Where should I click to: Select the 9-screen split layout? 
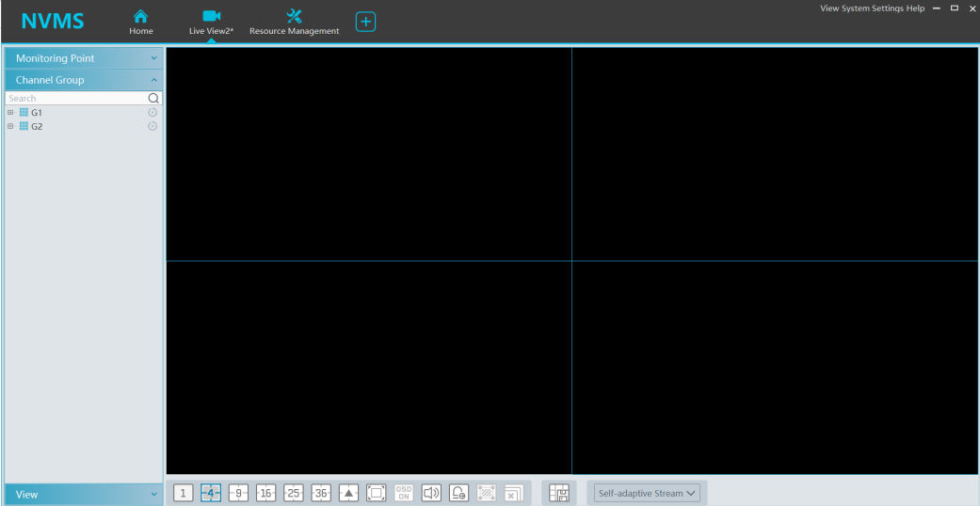click(x=238, y=493)
